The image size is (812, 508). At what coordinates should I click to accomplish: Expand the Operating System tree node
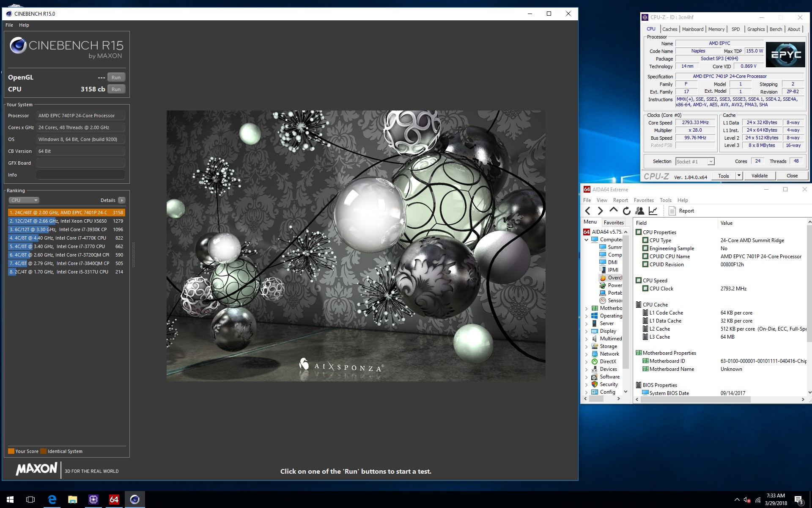coord(587,316)
